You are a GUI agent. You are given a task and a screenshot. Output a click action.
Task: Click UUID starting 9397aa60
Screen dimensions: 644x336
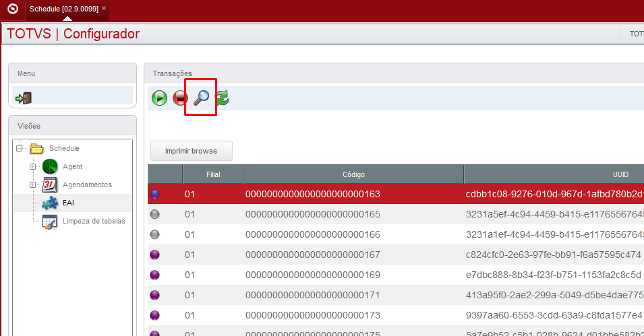click(554, 315)
